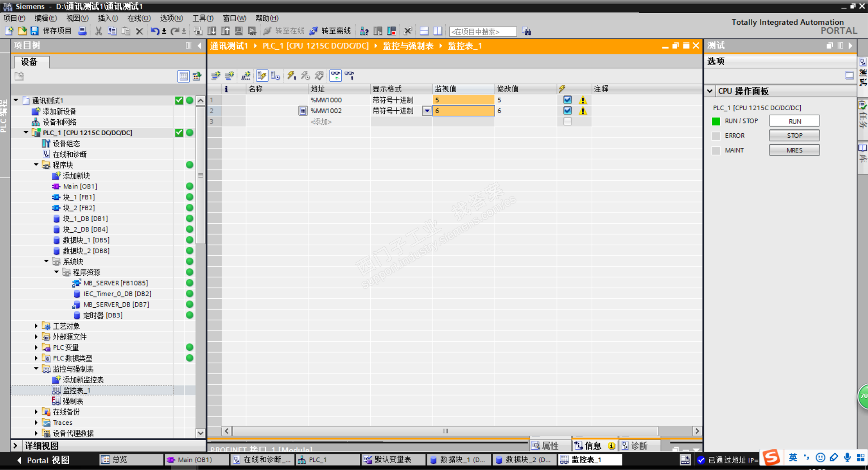Click the copy icon in main toolbar

pyautogui.click(x=112, y=31)
